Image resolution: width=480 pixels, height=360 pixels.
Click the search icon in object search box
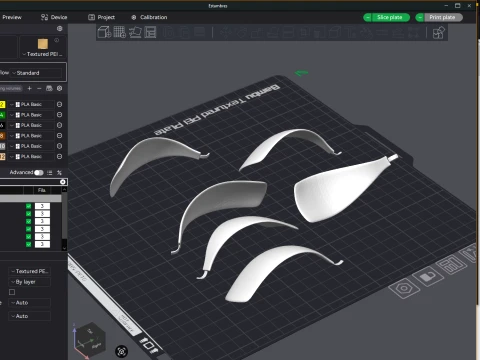pos(63,182)
